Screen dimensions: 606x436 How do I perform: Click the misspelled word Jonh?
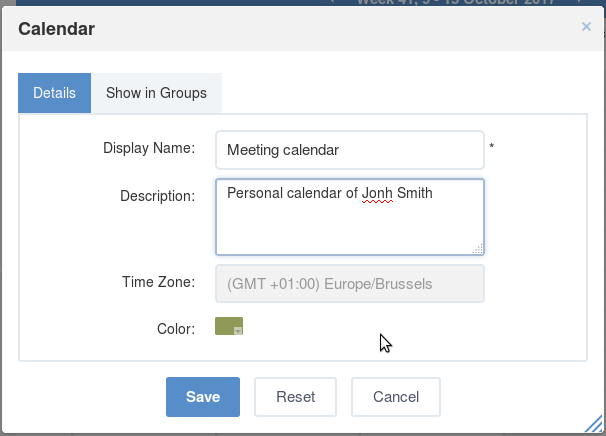377,193
